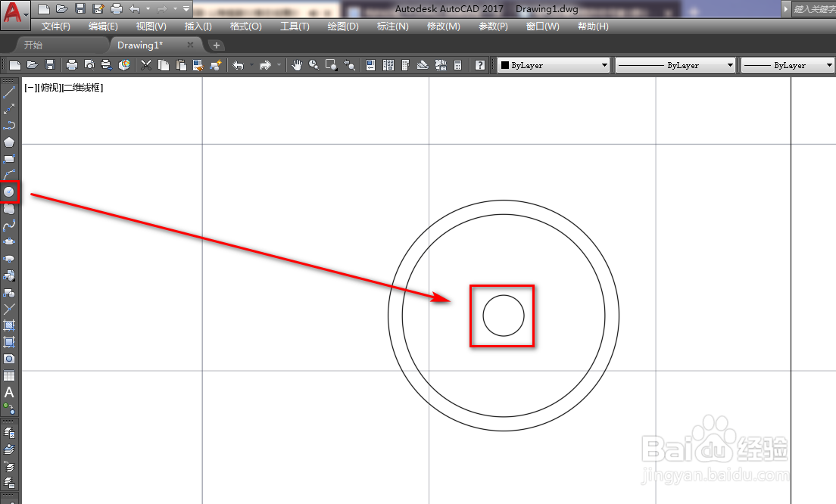Click Copy in the standard toolbar
The height and width of the screenshot is (504, 836).
click(x=164, y=65)
